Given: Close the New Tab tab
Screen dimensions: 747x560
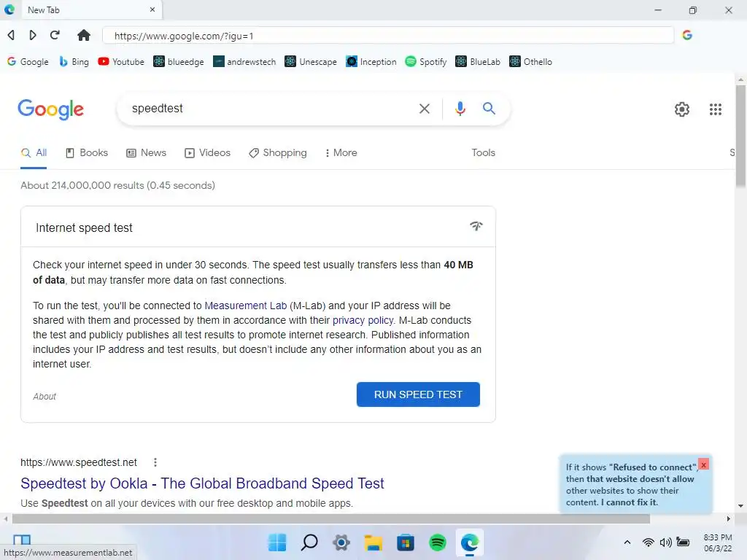Looking at the screenshot, I should tap(152, 9).
